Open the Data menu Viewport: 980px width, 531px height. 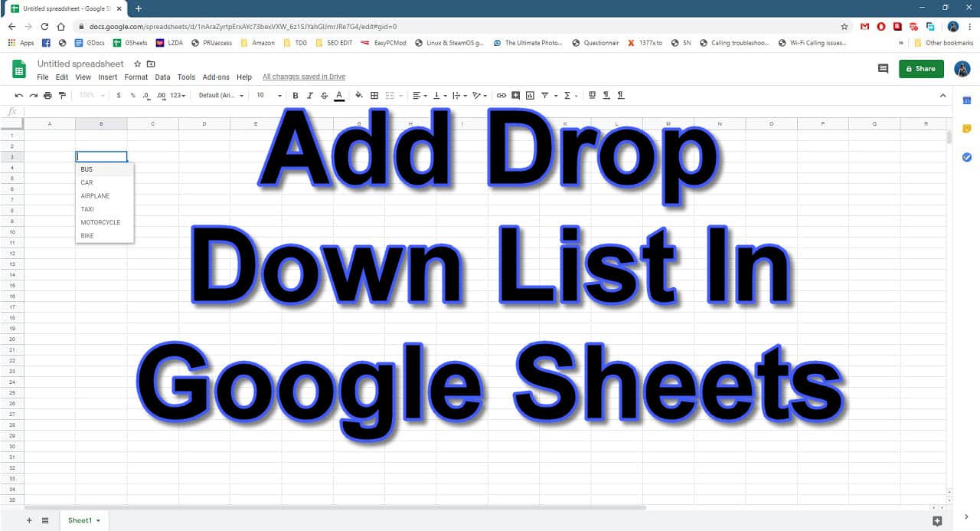[x=162, y=77]
